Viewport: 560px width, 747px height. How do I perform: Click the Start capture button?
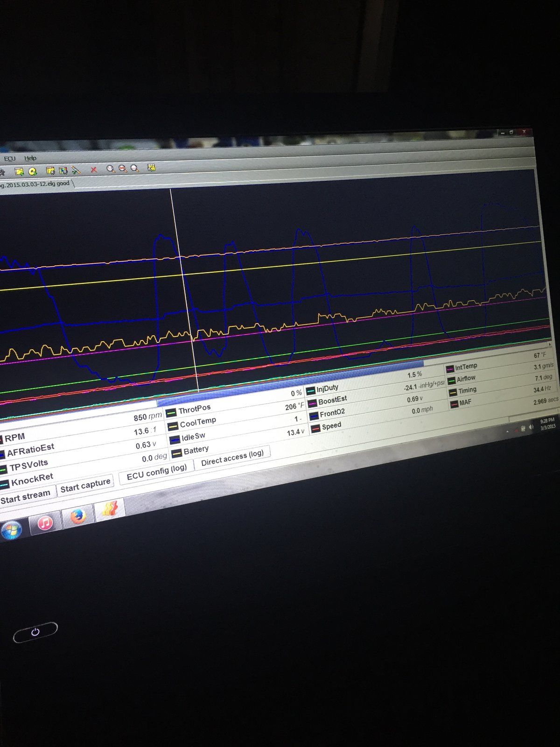click(85, 486)
